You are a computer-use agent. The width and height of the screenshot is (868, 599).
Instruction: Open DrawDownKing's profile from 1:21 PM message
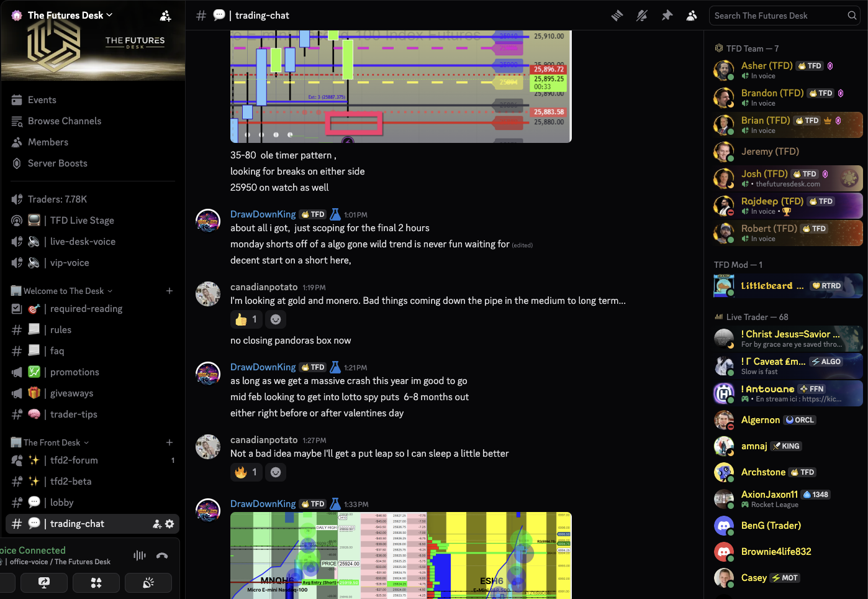[x=263, y=367]
